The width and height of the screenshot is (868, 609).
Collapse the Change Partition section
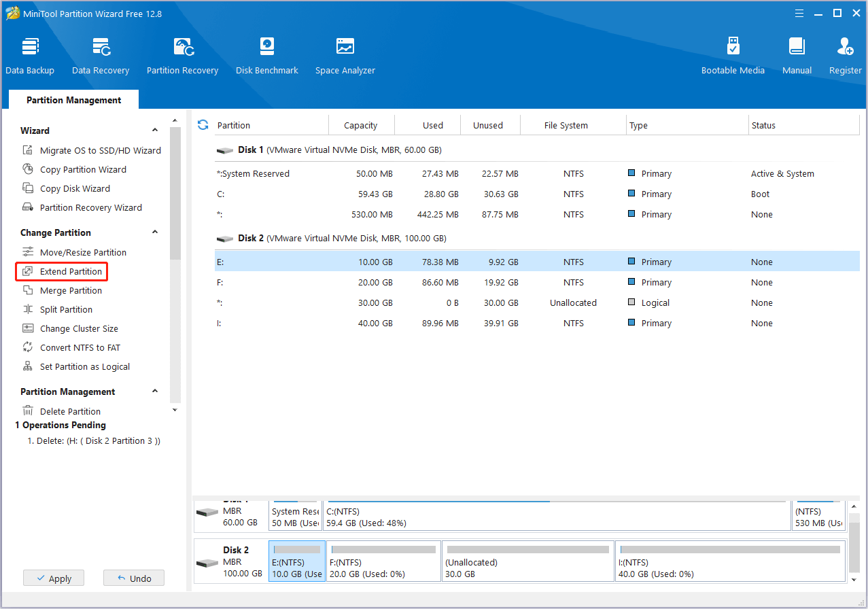155,232
